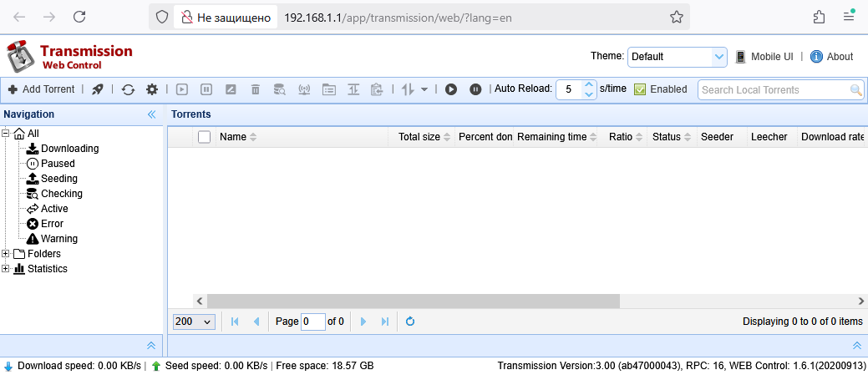Expand the Folders tree node
The width and height of the screenshot is (868, 375).
[x=7, y=254]
